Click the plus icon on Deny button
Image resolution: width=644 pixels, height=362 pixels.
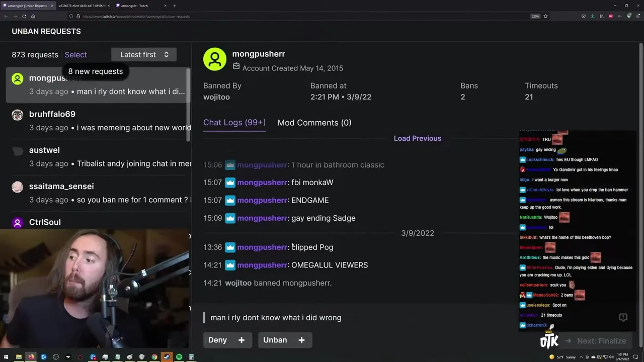[242, 340]
